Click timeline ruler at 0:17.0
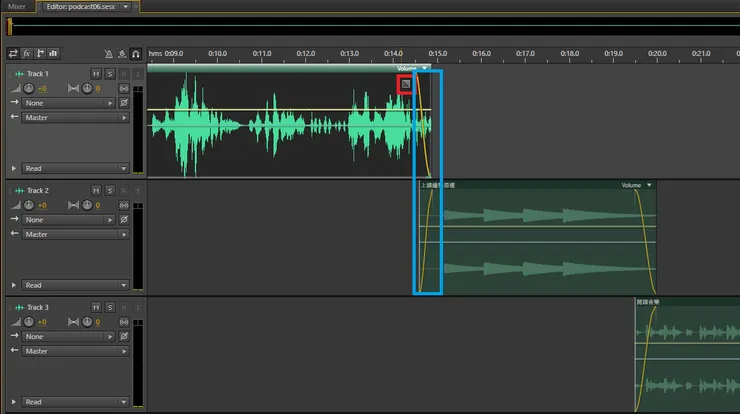This screenshot has height=414, width=740. pyautogui.click(x=525, y=54)
